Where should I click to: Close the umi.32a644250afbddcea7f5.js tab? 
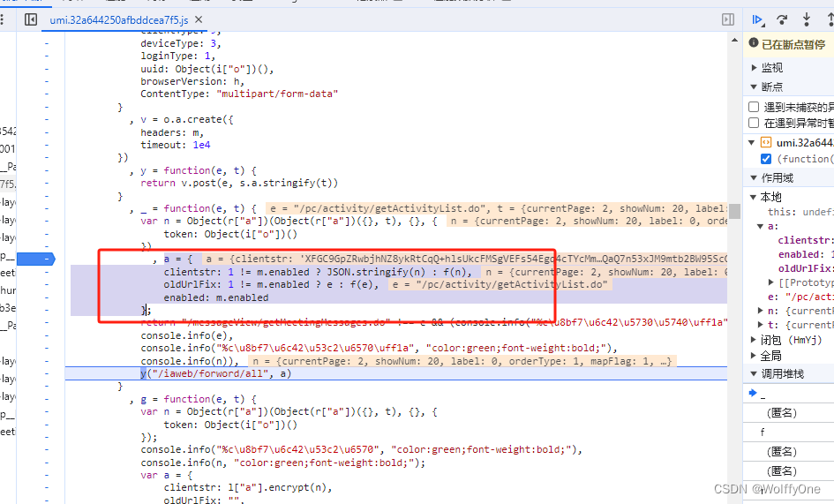point(199,19)
